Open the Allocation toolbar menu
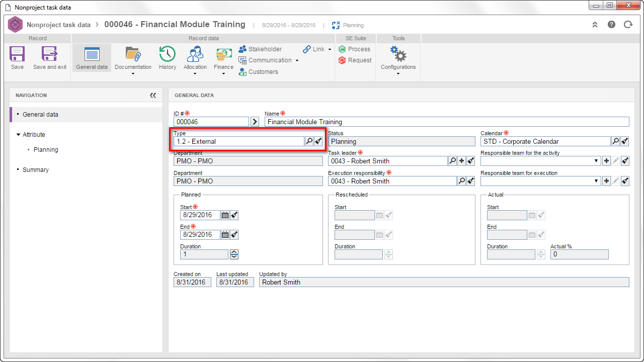Image resolution: width=644 pixels, height=362 pixels. click(x=195, y=60)
